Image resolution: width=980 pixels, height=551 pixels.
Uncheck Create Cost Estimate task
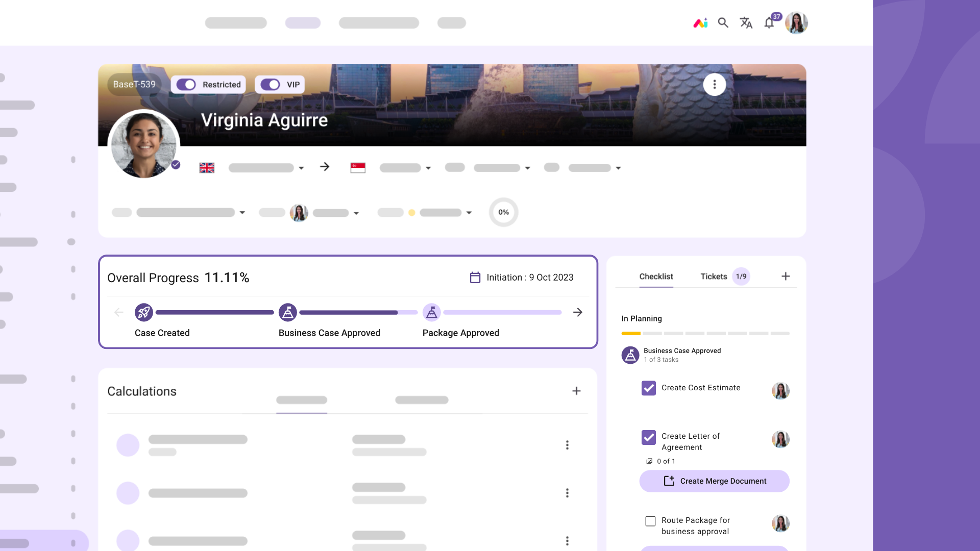point(649,388)
